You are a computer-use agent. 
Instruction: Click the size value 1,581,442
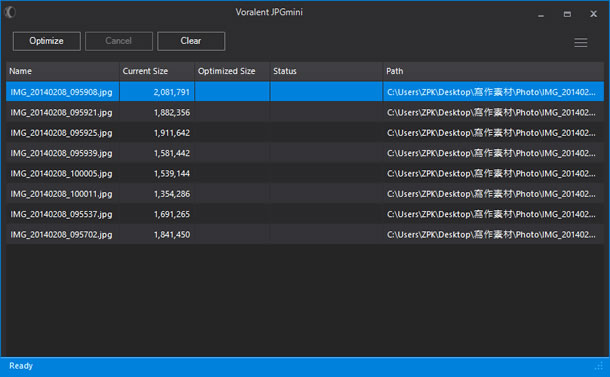pos(172,153)
